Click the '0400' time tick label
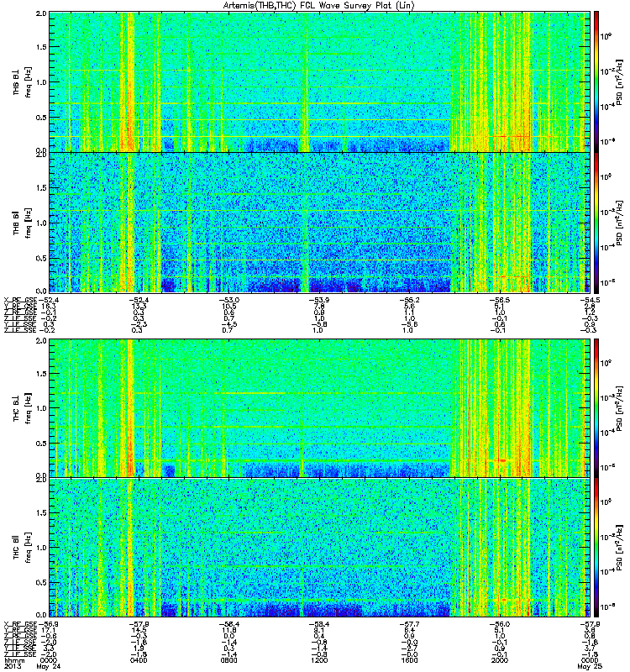Screen dimensions: 630x672 click(139, 660)
